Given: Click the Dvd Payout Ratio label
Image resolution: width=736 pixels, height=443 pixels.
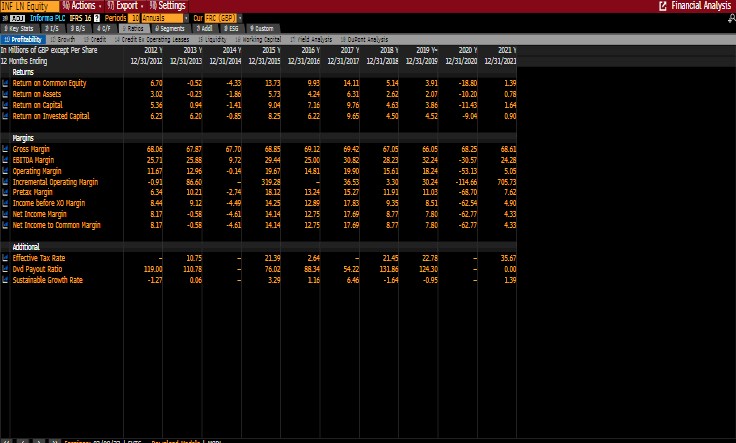Looking at the screenshot, I should click(x=37, y=269).
